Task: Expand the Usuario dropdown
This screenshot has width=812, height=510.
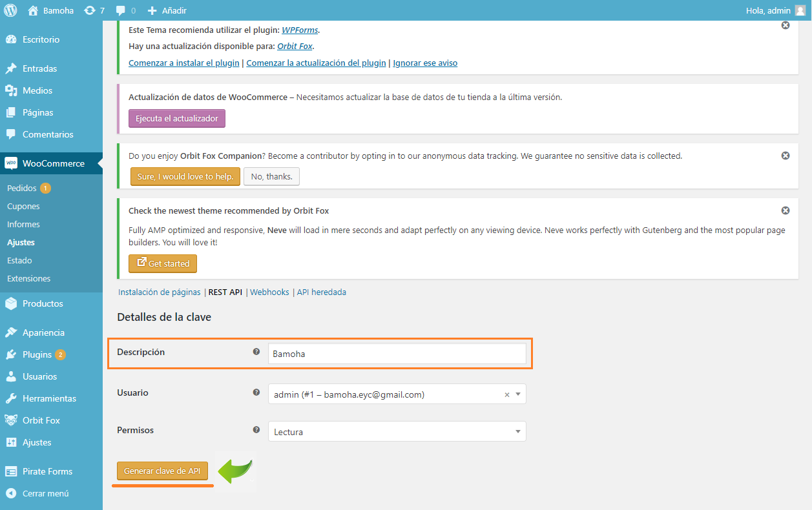Action: point(518,394)
